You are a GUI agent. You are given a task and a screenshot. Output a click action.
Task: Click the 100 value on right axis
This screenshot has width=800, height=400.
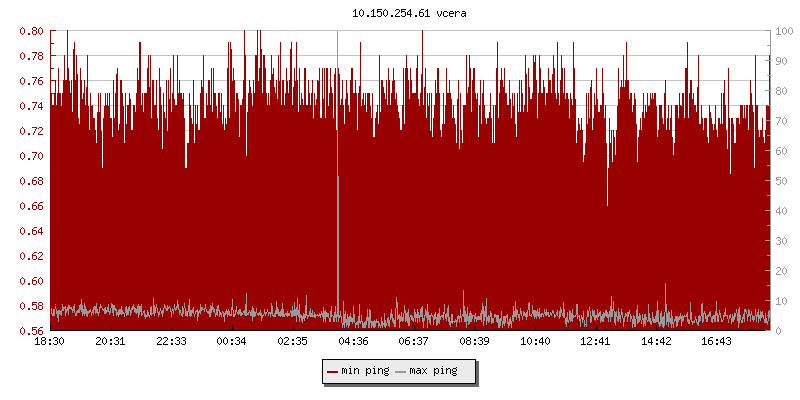point(785,31)
